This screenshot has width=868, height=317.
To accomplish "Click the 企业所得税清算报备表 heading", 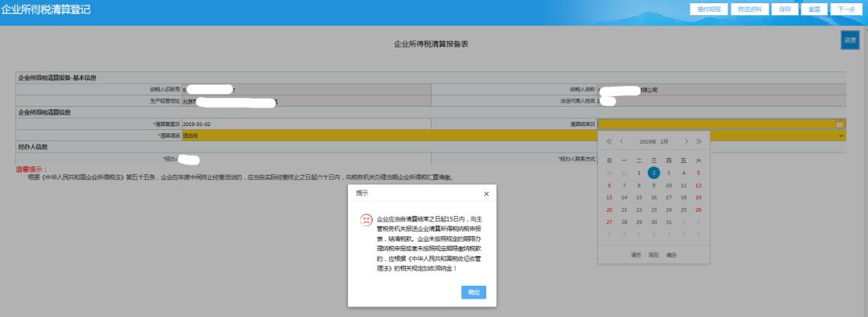I will (x=432, y=43).
